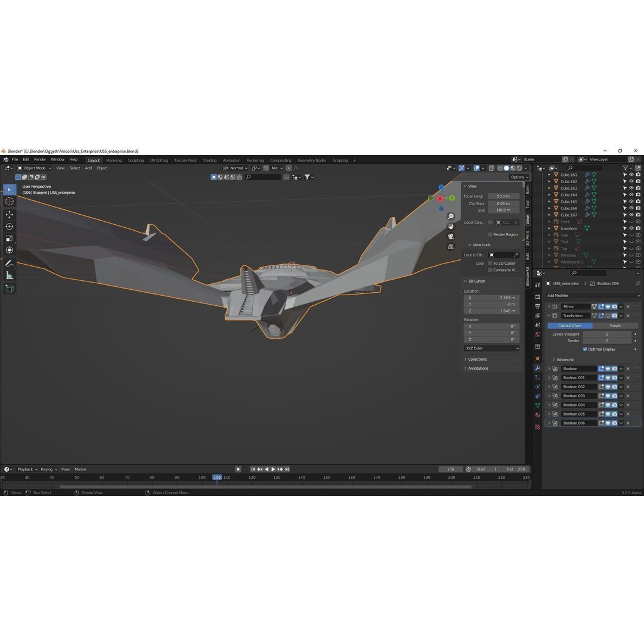Open the File menu

click(15, 159)
